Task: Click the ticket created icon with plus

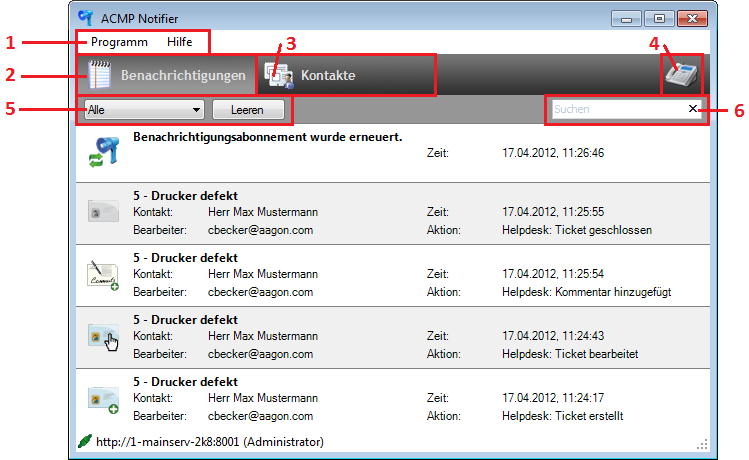Action: pyautogui.click(x=102, y=399)
